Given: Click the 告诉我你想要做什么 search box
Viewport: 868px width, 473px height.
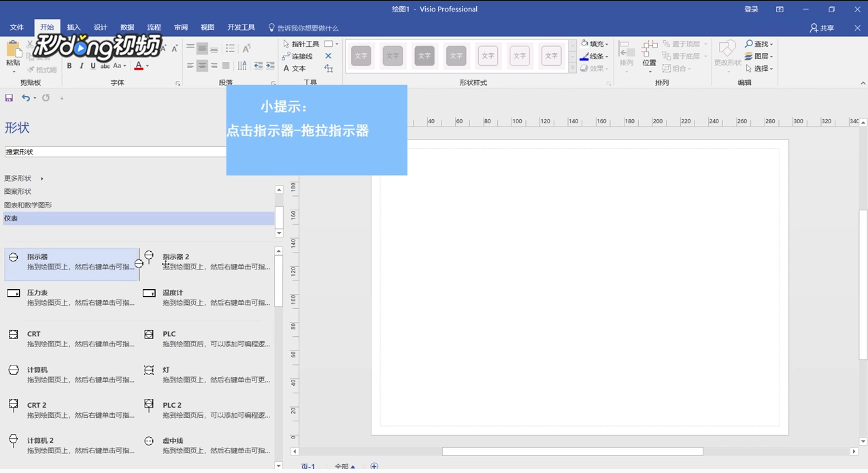Looking at the screenshot, I should coord(303,28).
